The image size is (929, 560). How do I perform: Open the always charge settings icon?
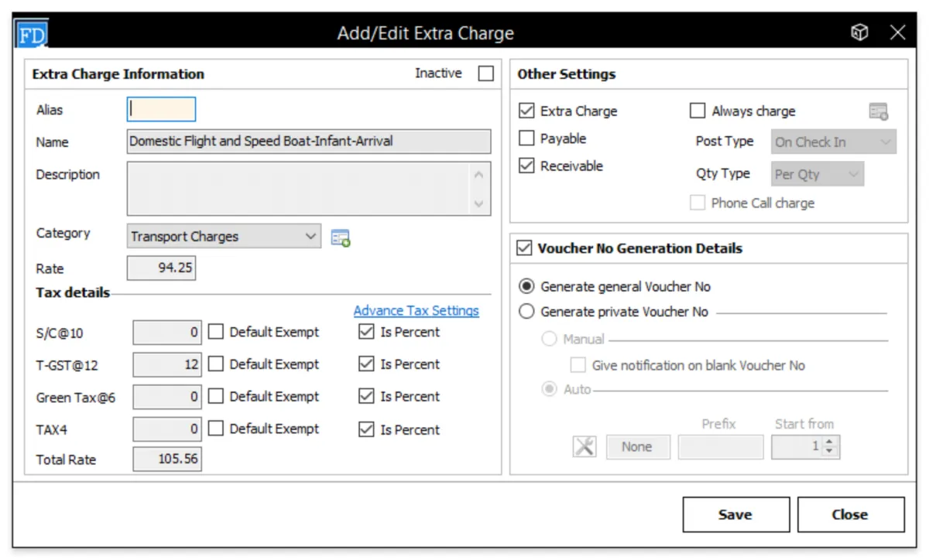pos(879,111)
